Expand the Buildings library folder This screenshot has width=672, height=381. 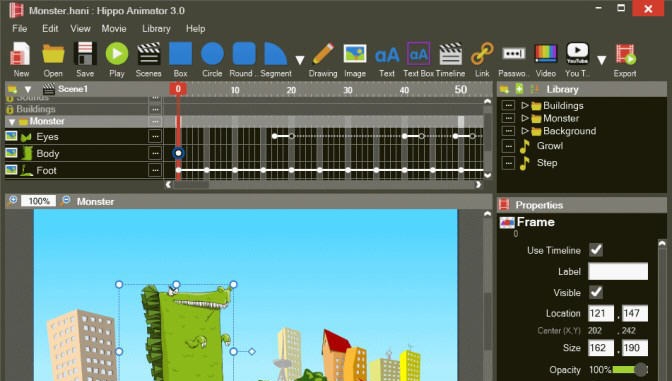click(x=525, y=105)
